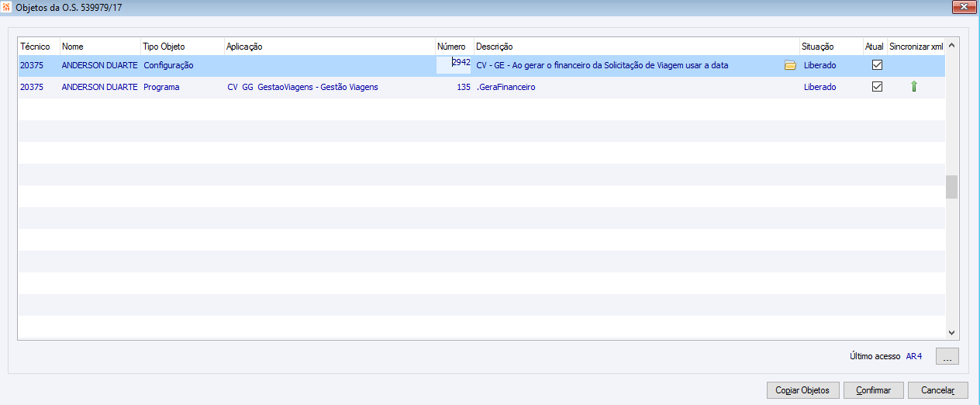Viewport: 980px width, 405px height.
Task: Click the scrollbar's down arrow
Action: tap(952, 332)
